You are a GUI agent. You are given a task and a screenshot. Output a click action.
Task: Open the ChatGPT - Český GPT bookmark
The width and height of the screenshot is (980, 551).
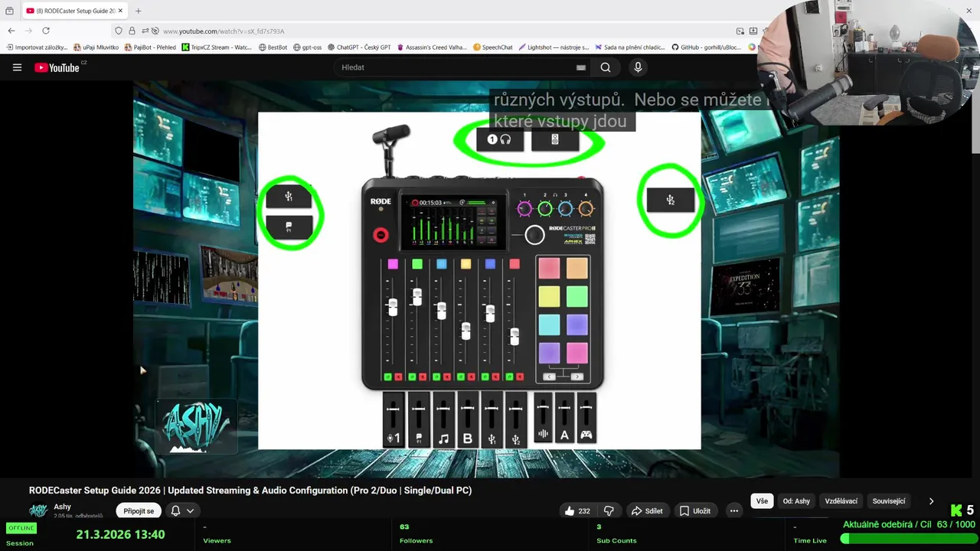pyautogui.click(x=359, y=47)
